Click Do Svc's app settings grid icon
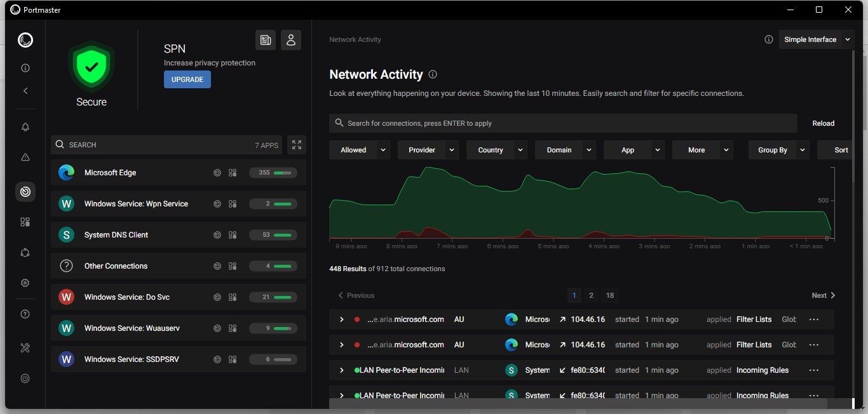 click(x=233, y=297)
